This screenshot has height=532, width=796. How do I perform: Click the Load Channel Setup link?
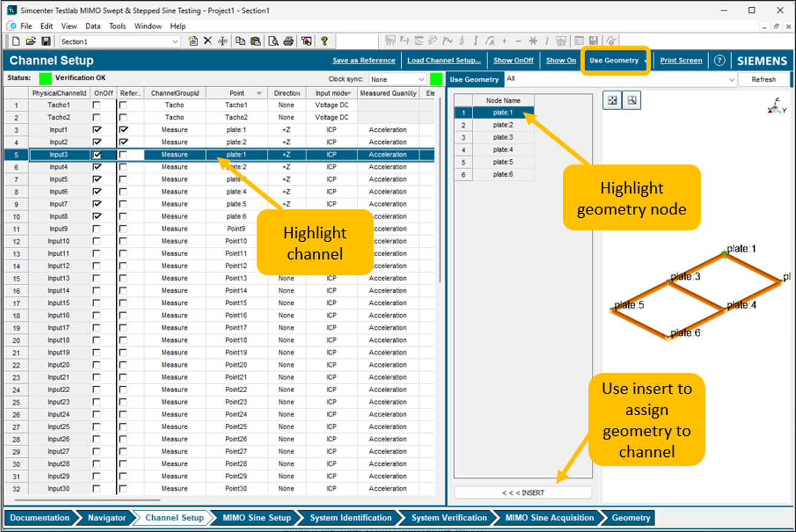pos(444,61)
